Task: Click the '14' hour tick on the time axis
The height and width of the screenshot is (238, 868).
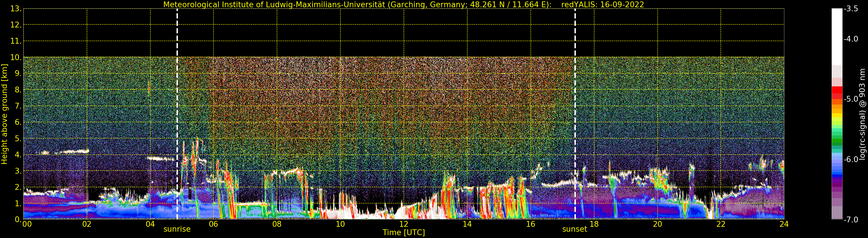Action: [467, 224]
